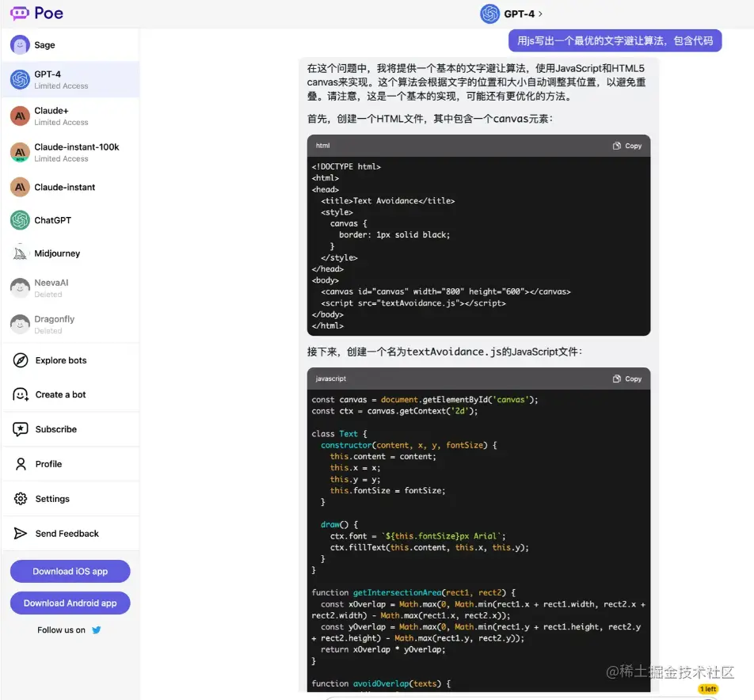
Task: Click the copy icon on javascript block
Action: coord(616,379)
